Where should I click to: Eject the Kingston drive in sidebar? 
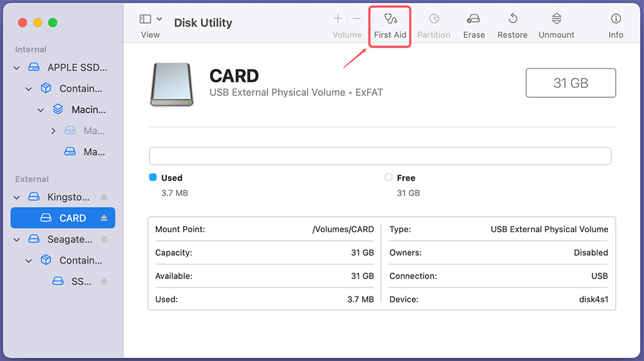pos(104,197)
